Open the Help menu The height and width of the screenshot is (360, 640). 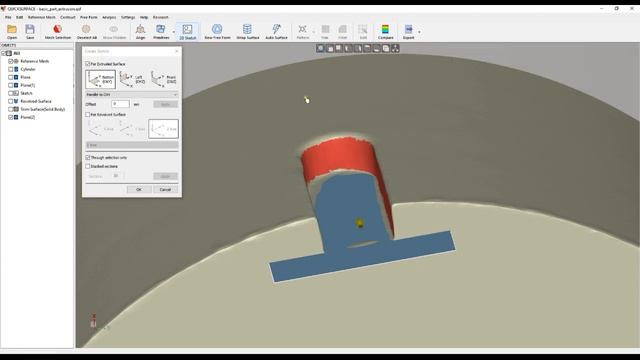tap(144, 18)
